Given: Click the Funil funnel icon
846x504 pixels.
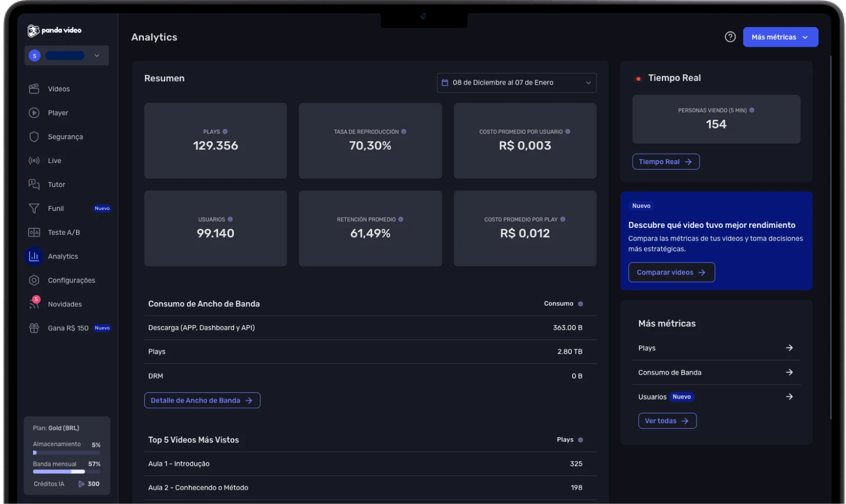Looking at the screenshot, I should click(x=34, y=208).
